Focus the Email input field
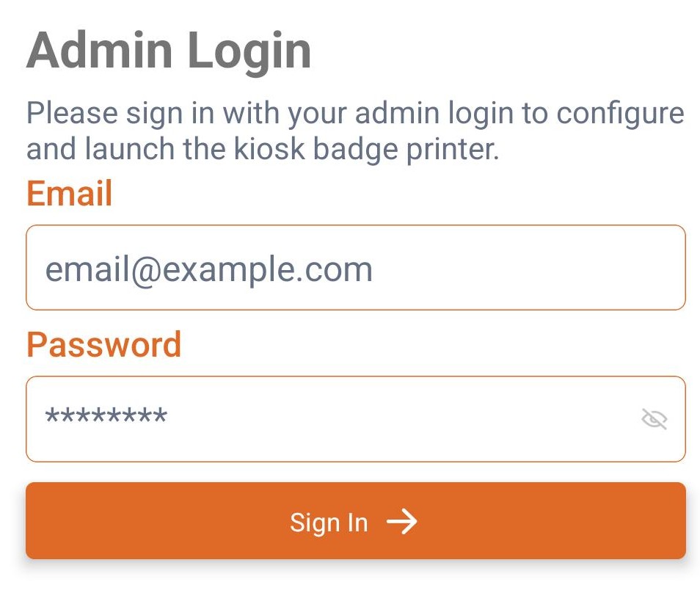The width and height of the screenshot is (700, 593). 355,268
